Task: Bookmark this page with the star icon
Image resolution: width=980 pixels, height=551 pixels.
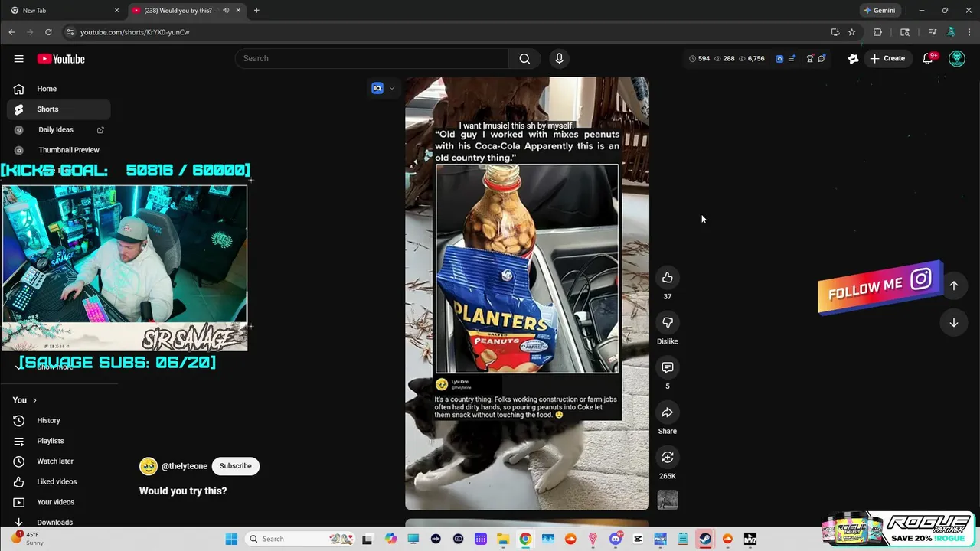Action: (851, 32)
